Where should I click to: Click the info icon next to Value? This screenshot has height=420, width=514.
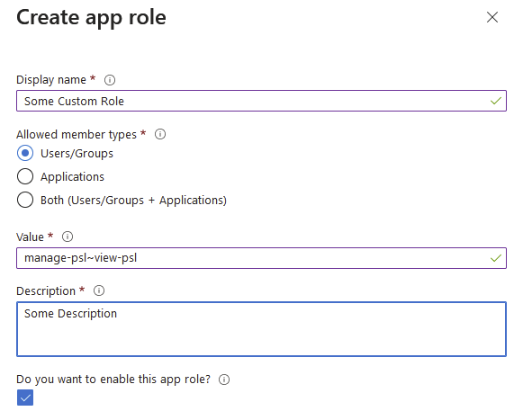(x=68, y=237)
